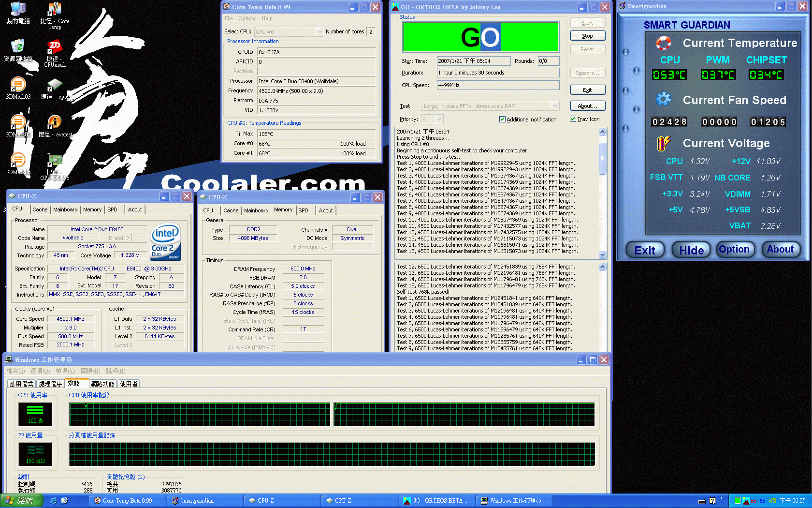Image resolution: width=812 pixels, height=508 pixels.
Task: Click the ORTHOS title bar icon
Action: click(395, 7)
